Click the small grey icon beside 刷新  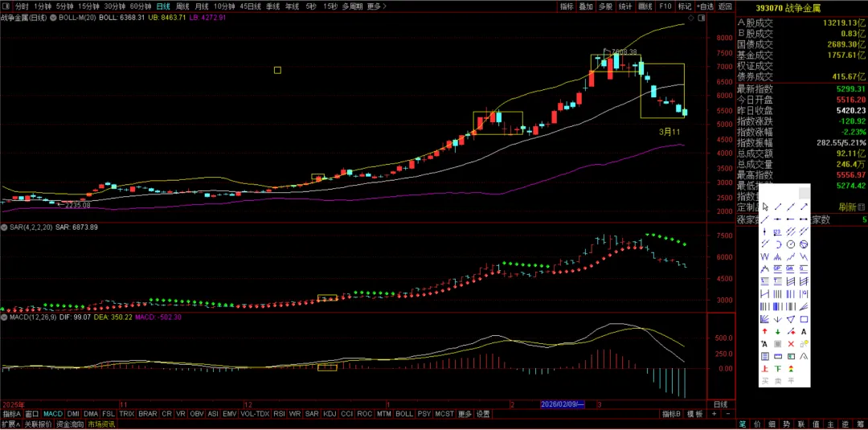point(861,207)
